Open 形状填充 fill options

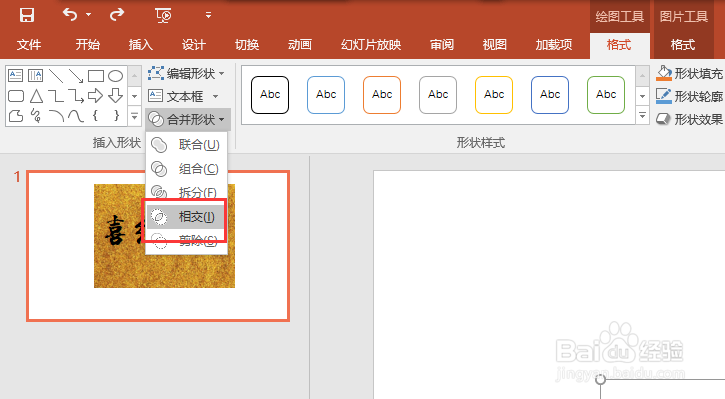689,74
